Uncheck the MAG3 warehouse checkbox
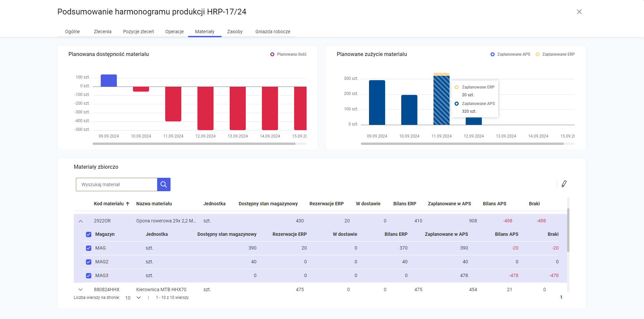The width and height of the screenshot is (644, 319). 89,276
